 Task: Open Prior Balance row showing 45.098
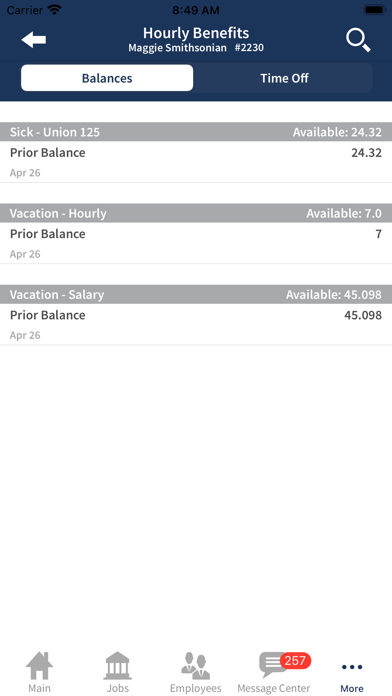tap(196, 324)
